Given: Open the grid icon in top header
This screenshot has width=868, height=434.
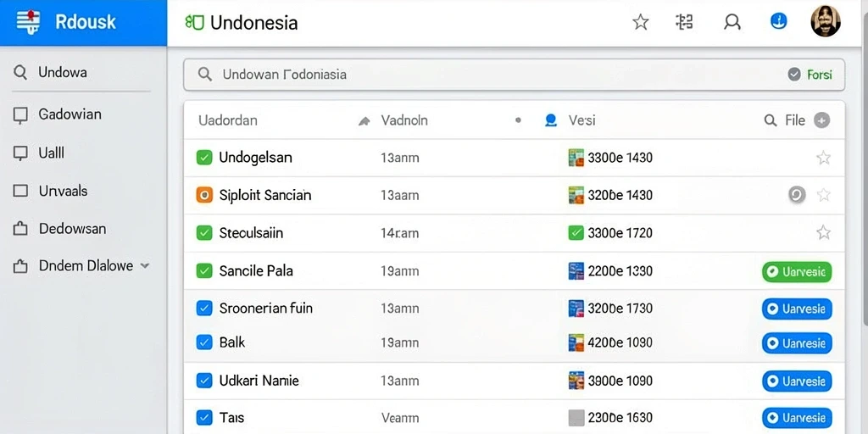Looking at the screenshot, I should coord(685,22).
